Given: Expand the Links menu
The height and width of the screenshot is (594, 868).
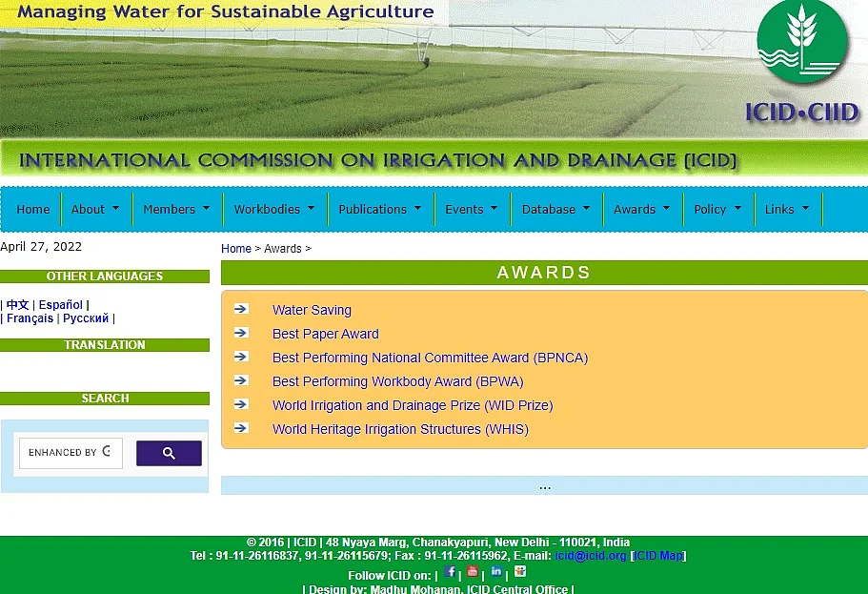Looking at the screenshot, I should click(787, 210).
